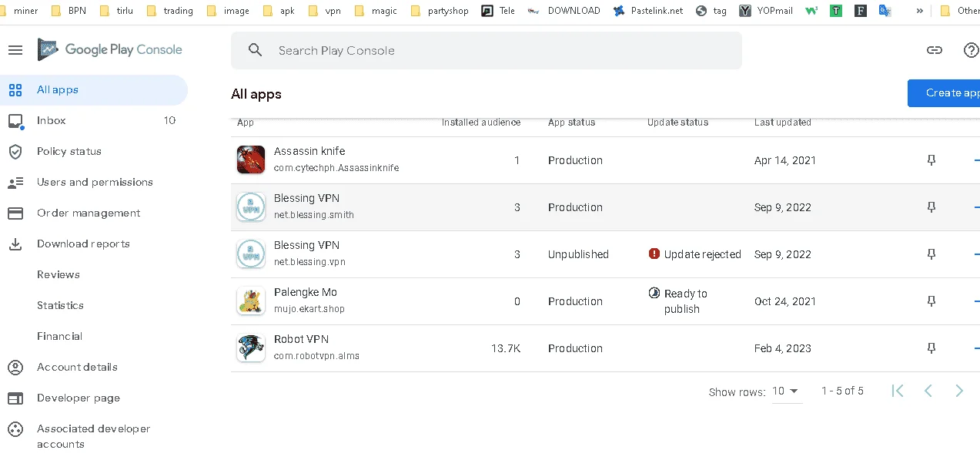The width and height of the screenshot is (980, 467).
Task: Click the Google Play Console logo
Action: coord(110,50)
